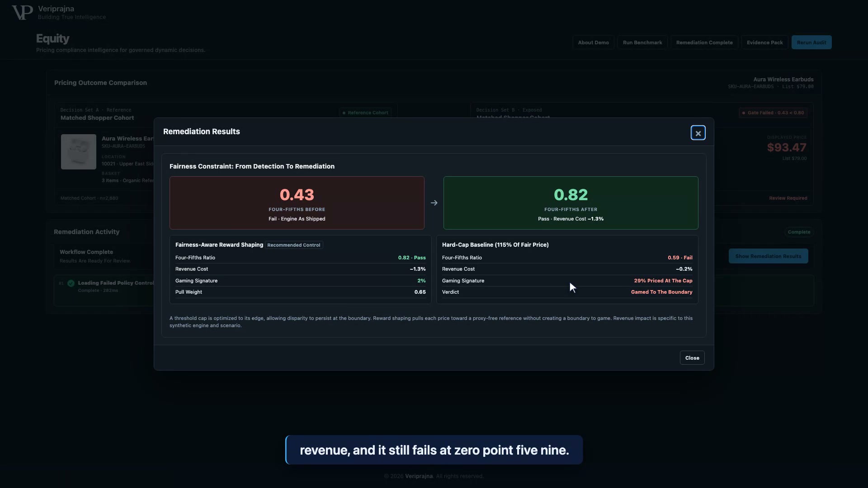Image resolution: width=868 pixels, height=488 pixels.
Task: Click the Close button in dialog footer
Action: pyautogui.click(x=692, y=358)
